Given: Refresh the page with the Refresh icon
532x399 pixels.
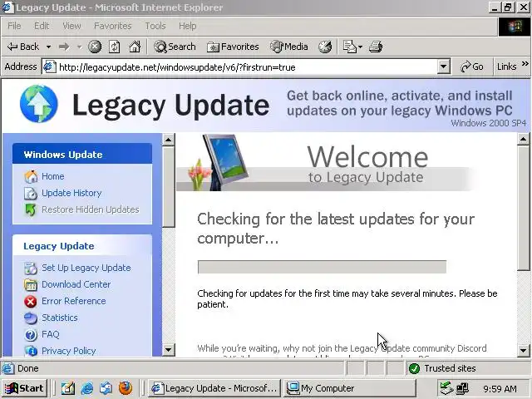Looking at the screenshot, I should pos(115,47).
